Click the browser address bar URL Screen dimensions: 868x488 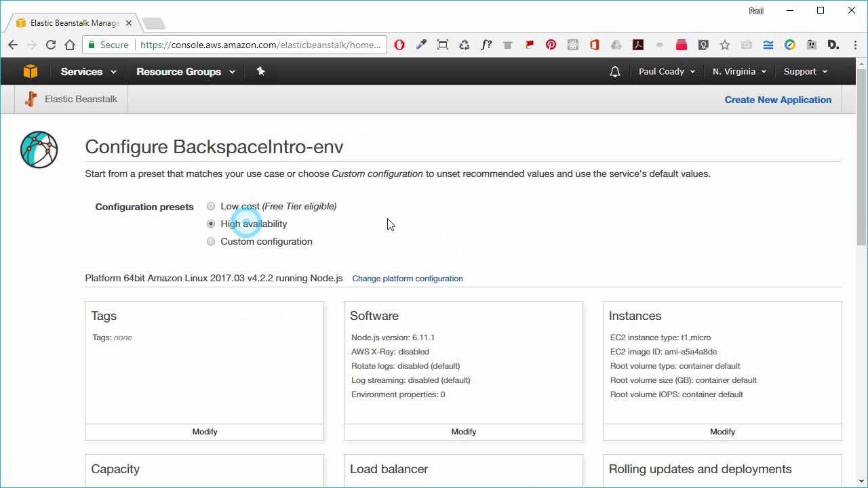click(260, 45)
